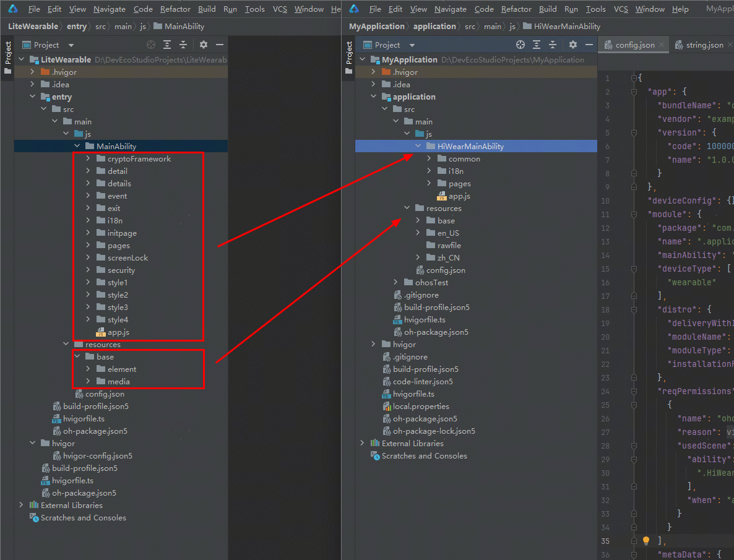
Task: Open settings gear in left Project panel
Action: [x=203, y=45]
